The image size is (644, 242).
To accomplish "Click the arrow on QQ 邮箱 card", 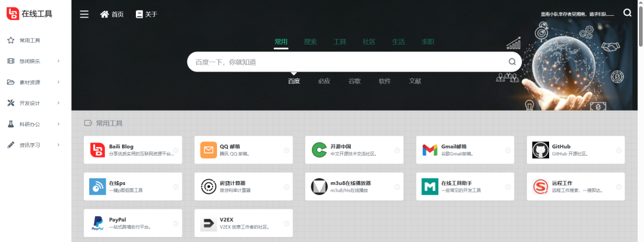I will [x=287, y=150].
